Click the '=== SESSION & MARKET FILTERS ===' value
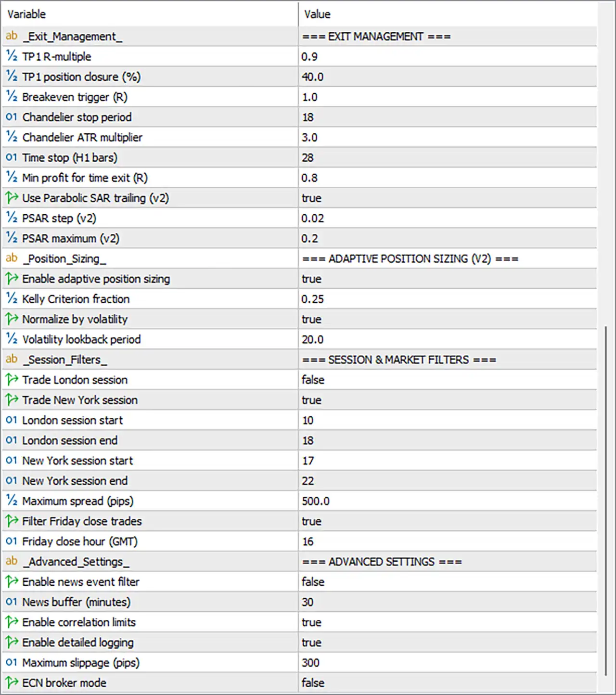The width and height of the screenshot is (616, 695). [399, 360]
